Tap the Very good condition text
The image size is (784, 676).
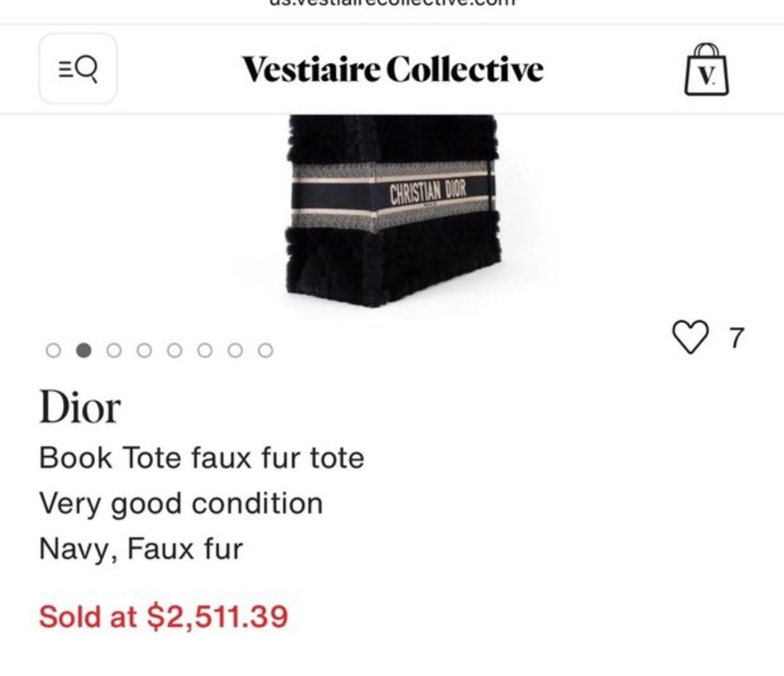click(181, 504)
